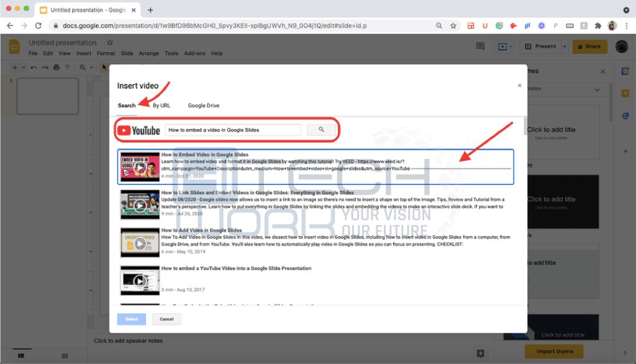Star the Untitled presentation
This screenshot has width=636, height=364.
(x=110, y=42)
